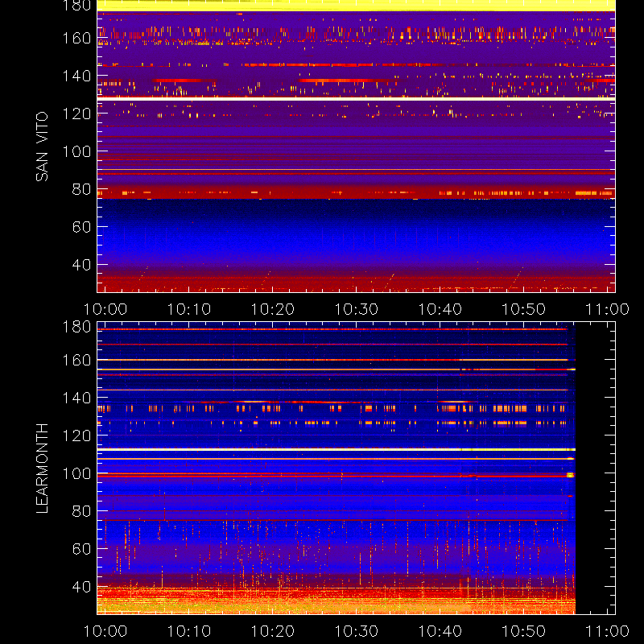Click 10:30 time label under SAN VITO plot
The height and width of the screenshot is (644, 644).
coord(357,309)
